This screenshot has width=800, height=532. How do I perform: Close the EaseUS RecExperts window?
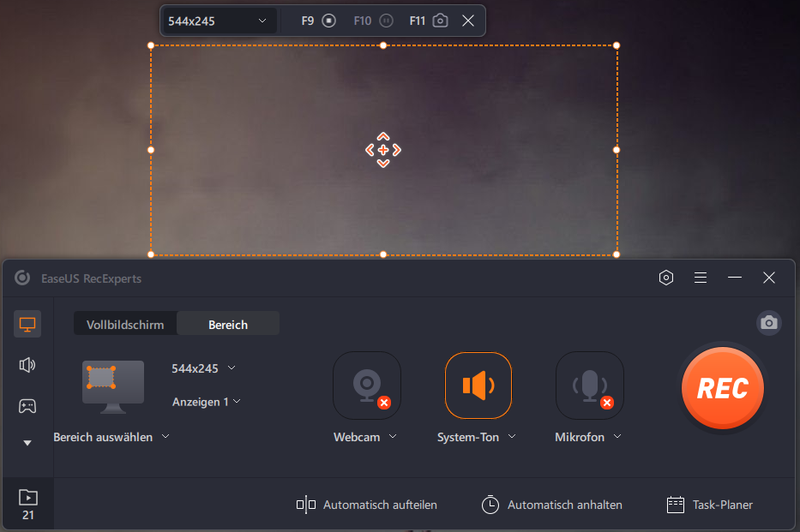coord(769,278)
